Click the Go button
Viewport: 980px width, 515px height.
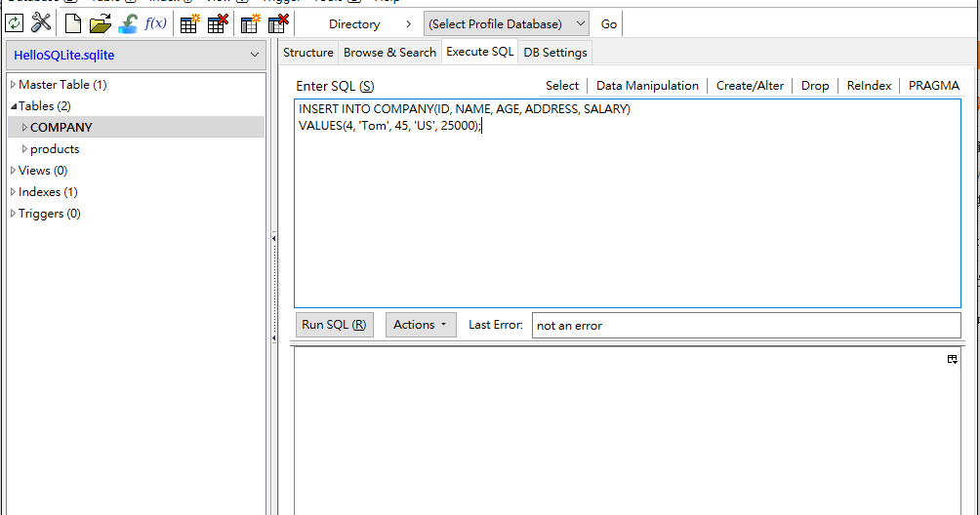[609, 23]
